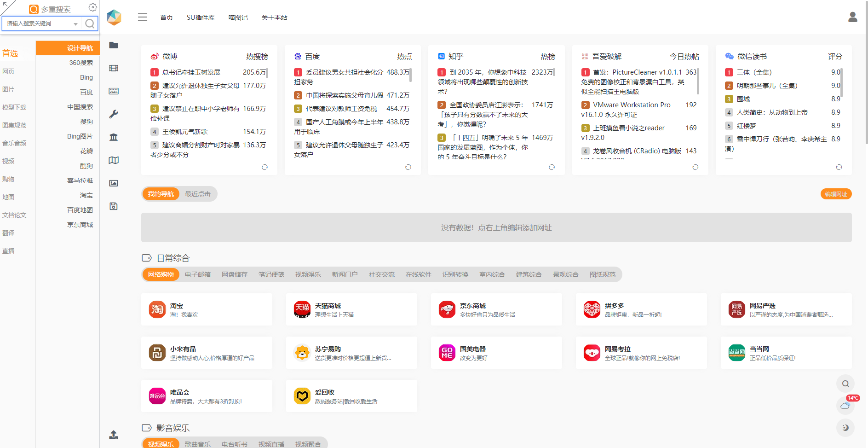Click the floating search round button

point(845,384)
